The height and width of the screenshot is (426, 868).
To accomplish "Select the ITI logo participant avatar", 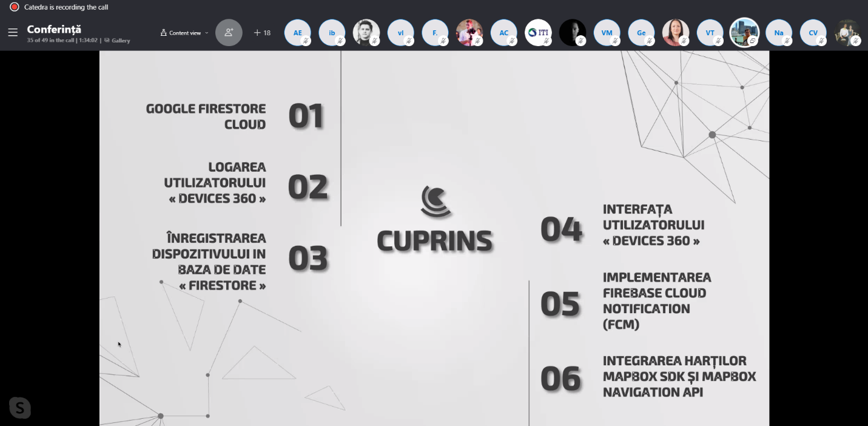I will (x=538, y=33).
